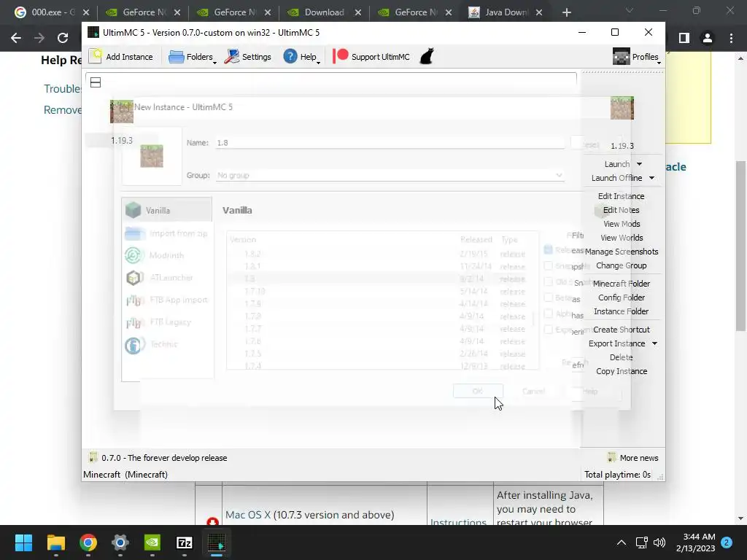Click the news icon beside 0.7.0 release
The width and height of the screenshot is (747, 560).
point(93,458)
